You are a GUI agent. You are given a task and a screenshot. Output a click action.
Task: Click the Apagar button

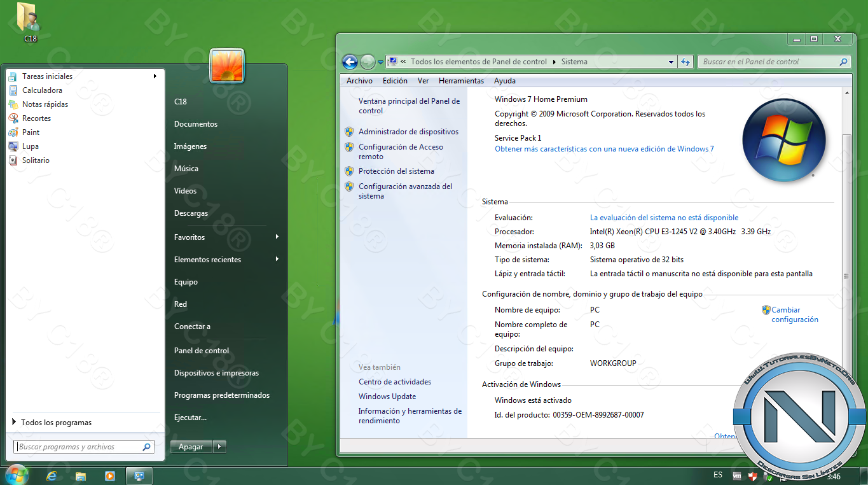click(x=191, y=447)
